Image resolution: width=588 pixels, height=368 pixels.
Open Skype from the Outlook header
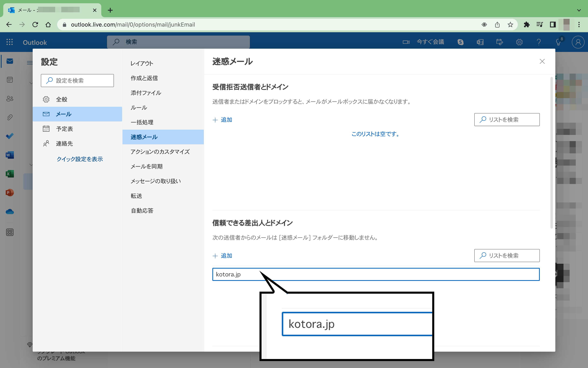460,42
